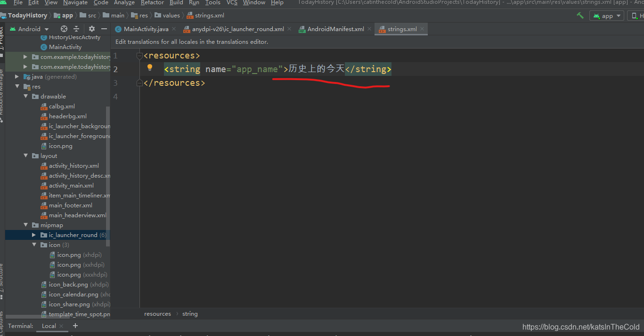Image resolution: width=644 pixels, height=336 pixels.
Task: Open main_headerview.xml layout file
Action: tap(77, 215)
